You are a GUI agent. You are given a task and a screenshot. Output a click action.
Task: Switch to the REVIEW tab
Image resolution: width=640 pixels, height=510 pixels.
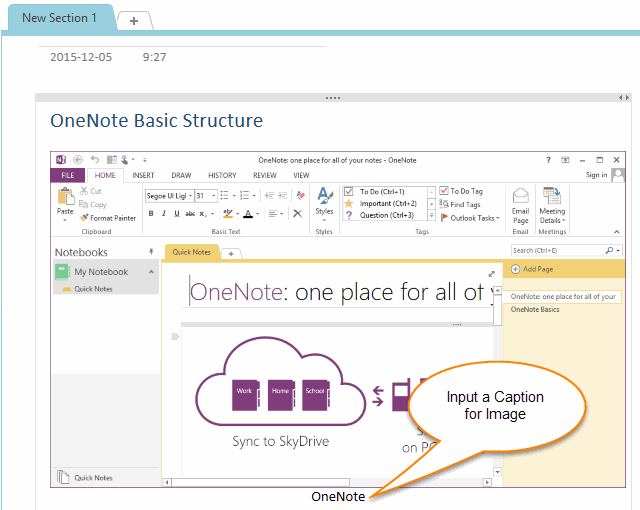pos(265,175)
